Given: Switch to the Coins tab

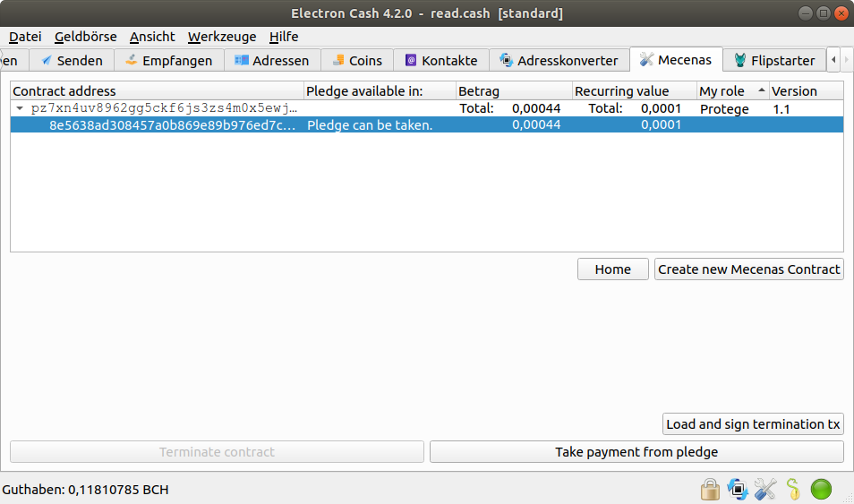Looking at the screenshot, I should (x=357, y=61).
